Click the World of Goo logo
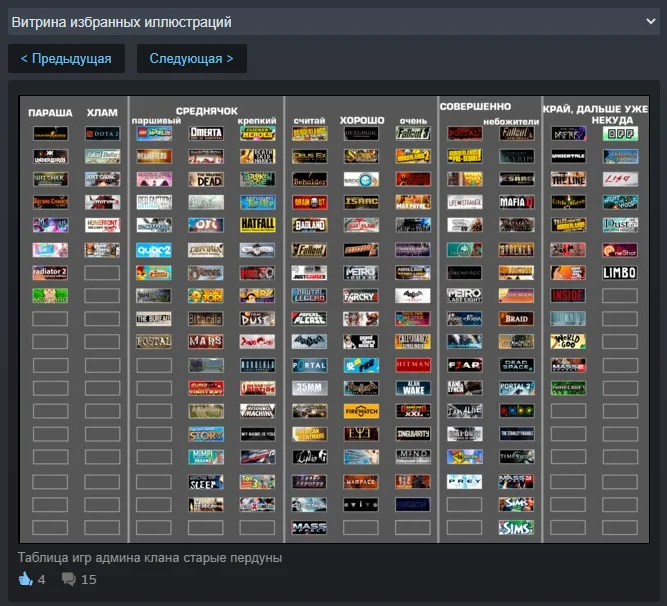667x606 pixels. (568, 341)
